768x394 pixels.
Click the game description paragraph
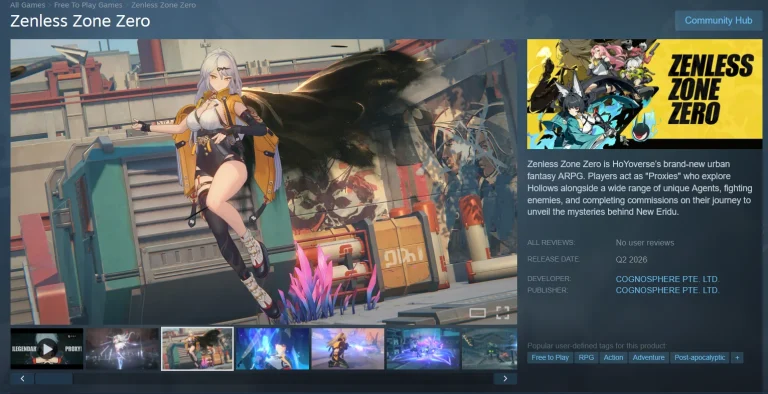[639, 188]
